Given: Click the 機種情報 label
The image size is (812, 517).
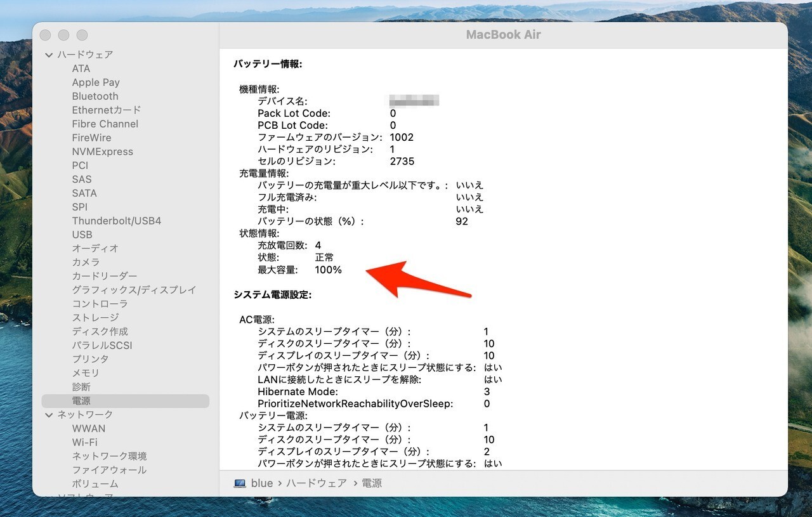Looking at the screenshot, I should [x=259, y=89].
